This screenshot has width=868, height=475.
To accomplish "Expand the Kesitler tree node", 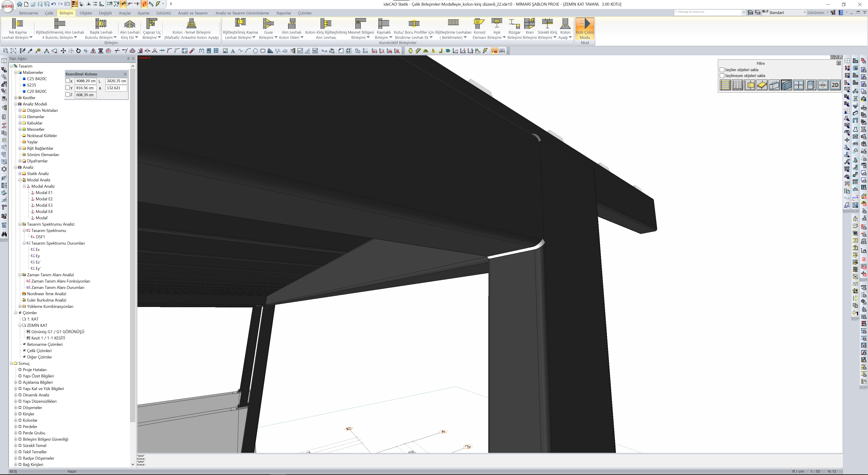I will pos(16,98).
